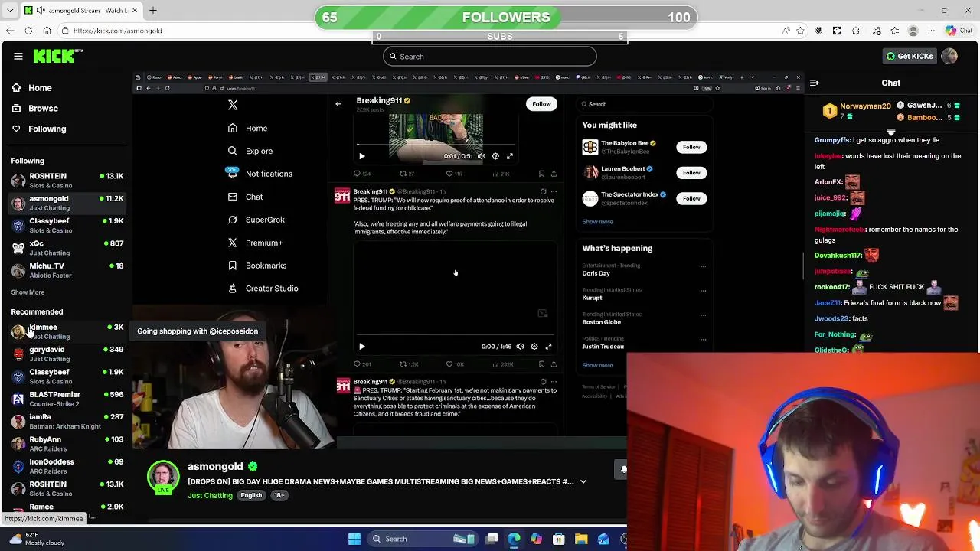Screen dimensions: 980x551
Task: Open Explore in streamed X sidebar
Action: [x=250, y=151]
